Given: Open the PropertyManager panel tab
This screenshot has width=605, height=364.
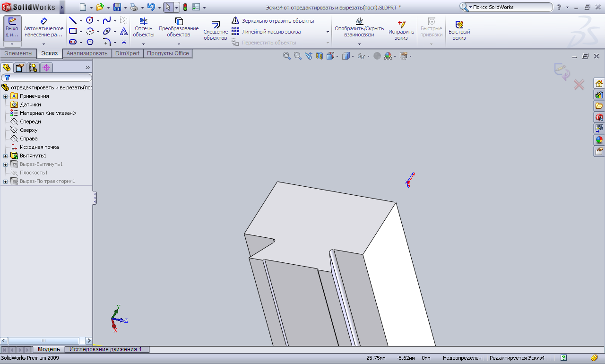Looking at the screenshot, I should 20,68.
